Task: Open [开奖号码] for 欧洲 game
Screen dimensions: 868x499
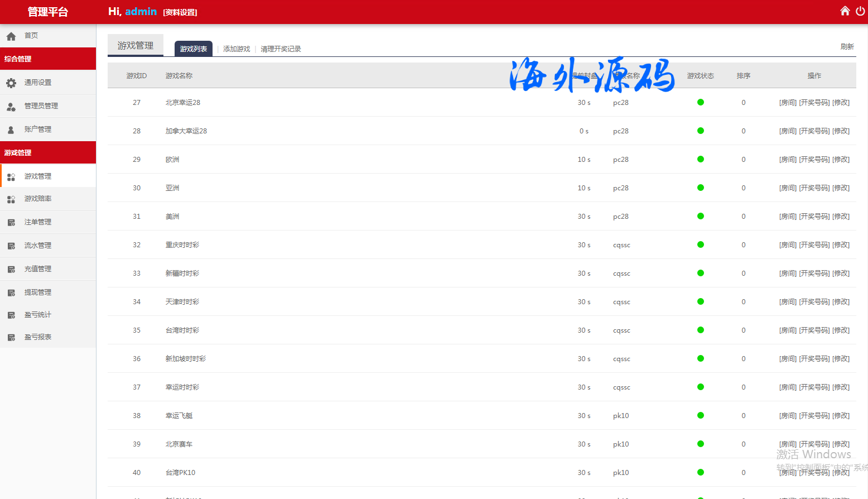Action: (x=814, y=160)
